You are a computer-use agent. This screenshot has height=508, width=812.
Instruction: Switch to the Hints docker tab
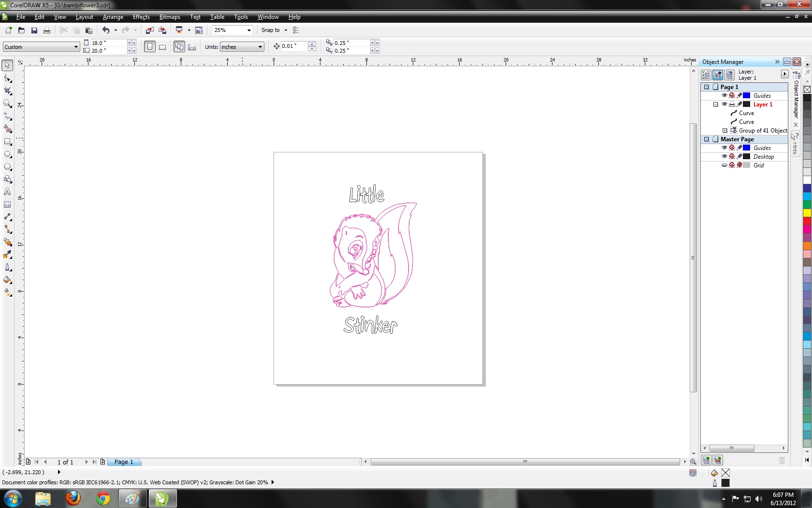click(795, 144)
